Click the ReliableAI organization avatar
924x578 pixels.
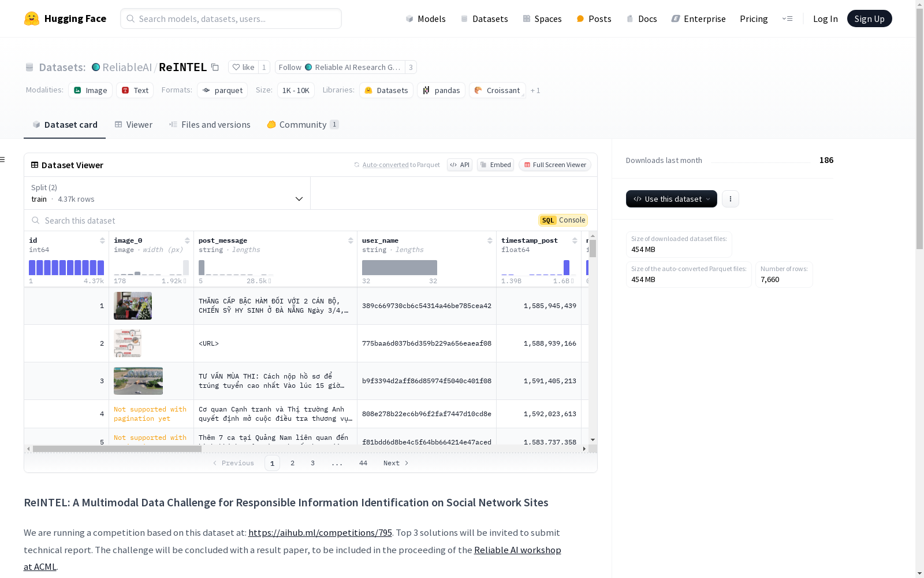96,67
